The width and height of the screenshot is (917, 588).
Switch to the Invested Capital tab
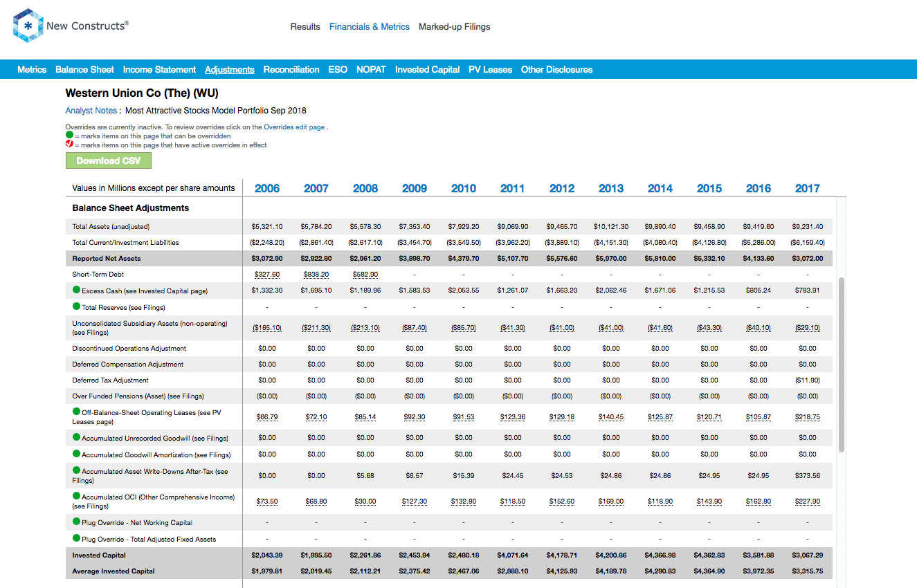pyautogui.click(x=427, y=69)
